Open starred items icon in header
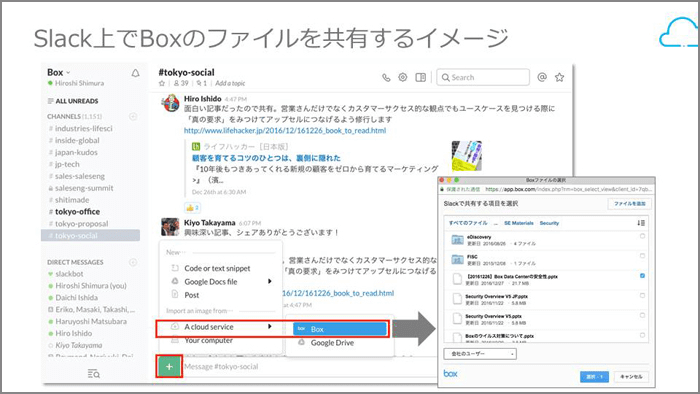700x394 pixels. tap(559, 77)
